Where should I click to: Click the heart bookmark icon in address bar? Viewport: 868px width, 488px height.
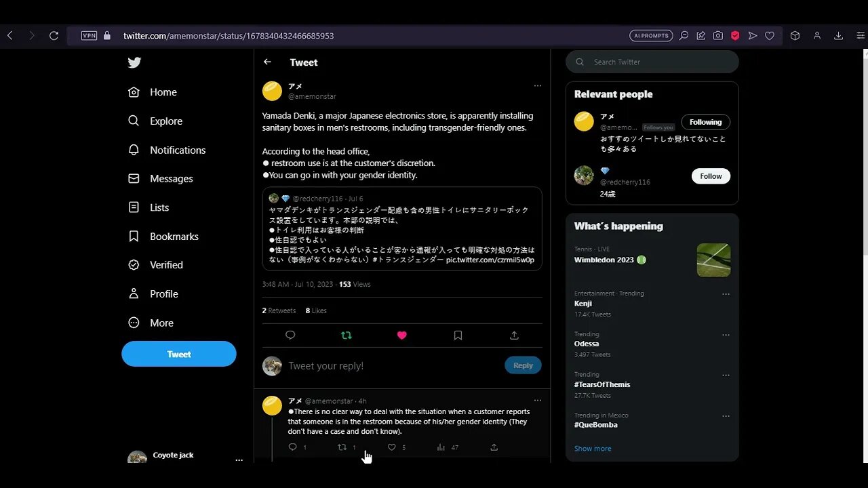coord(770,35)
